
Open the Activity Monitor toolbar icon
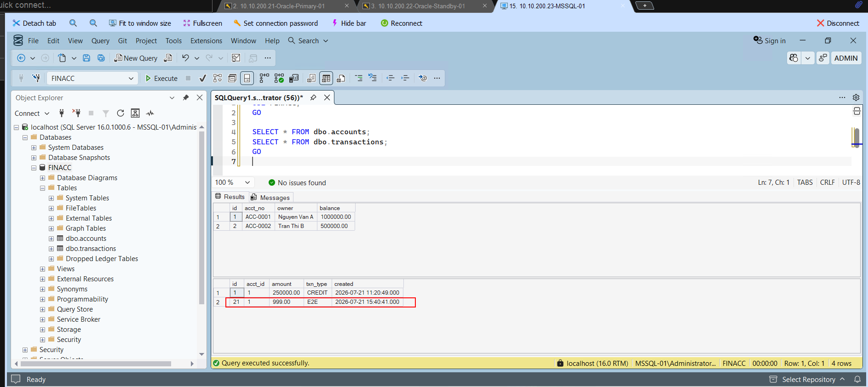pos(236,58)
